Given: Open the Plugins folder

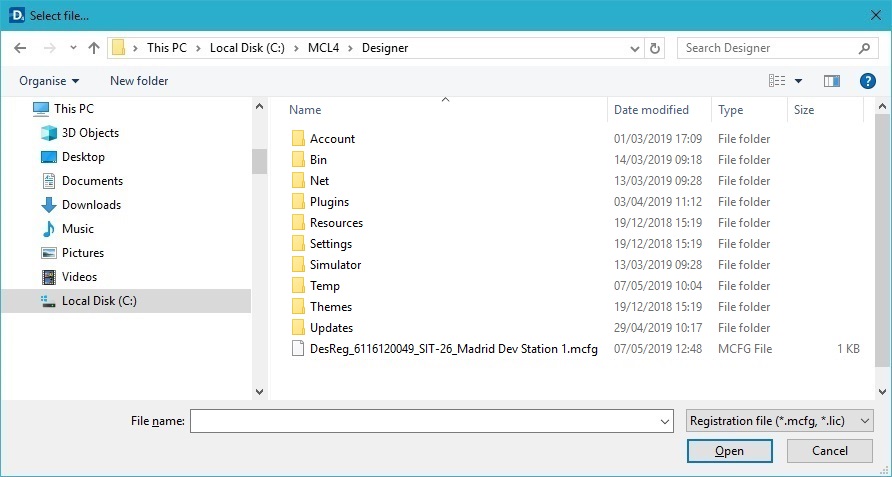Looking at the screenshot, I should coord(329,202).
